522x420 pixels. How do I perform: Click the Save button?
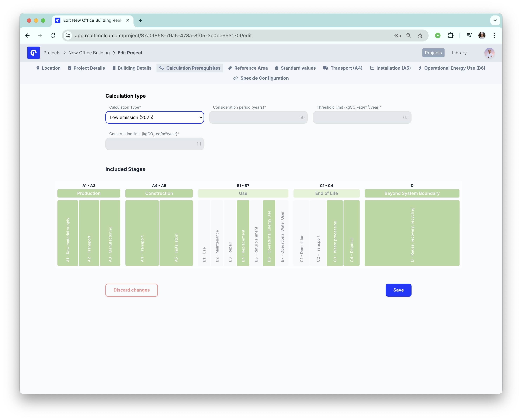(398, 290)
